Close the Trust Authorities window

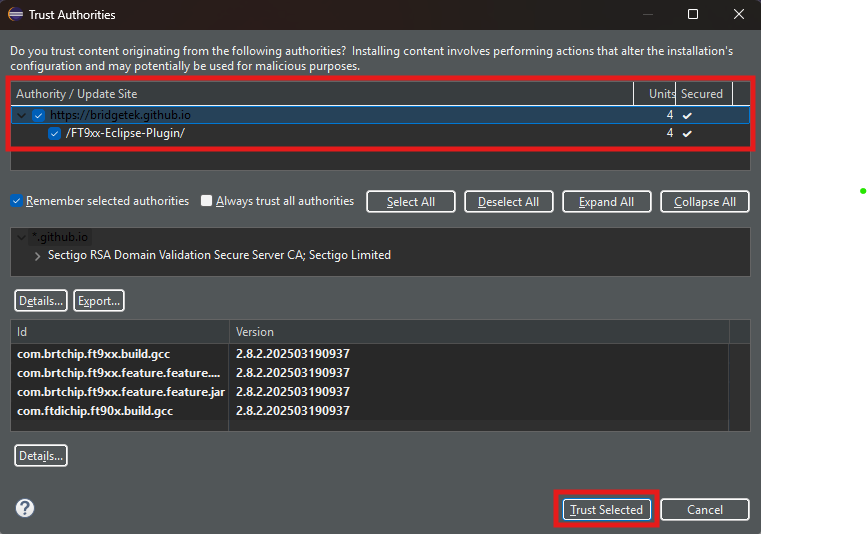click(x=739, y=14)
